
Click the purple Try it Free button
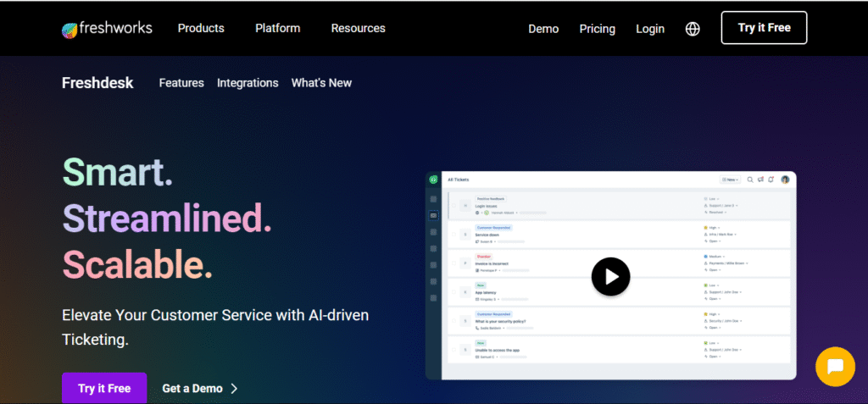click(104, 389)
